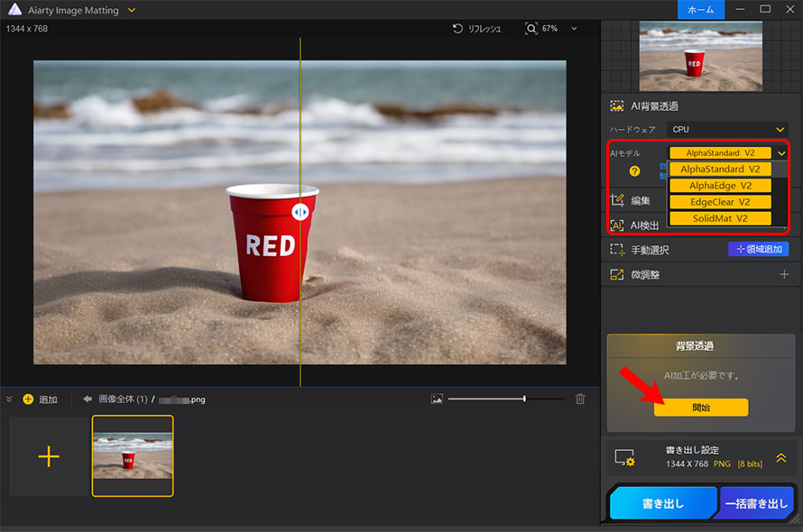Adjust the thumbnail size slider
This screenshot has height=532, width=803.
(x=524, y=399)
